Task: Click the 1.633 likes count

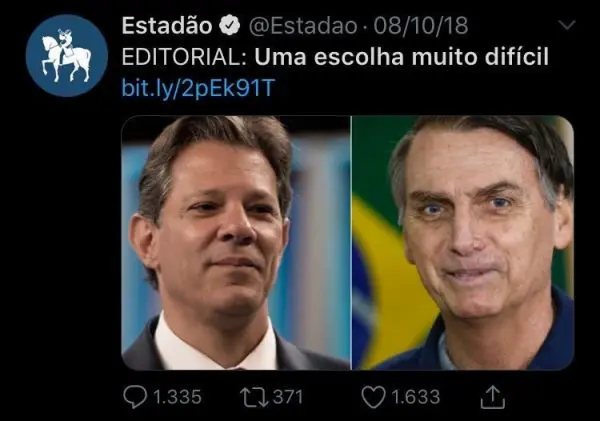Action: pyautogui.click(x=416, y=397)
